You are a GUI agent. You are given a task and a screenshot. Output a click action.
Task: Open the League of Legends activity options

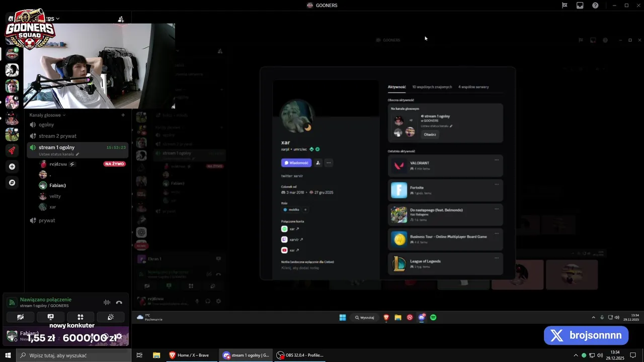pos(497,258)
